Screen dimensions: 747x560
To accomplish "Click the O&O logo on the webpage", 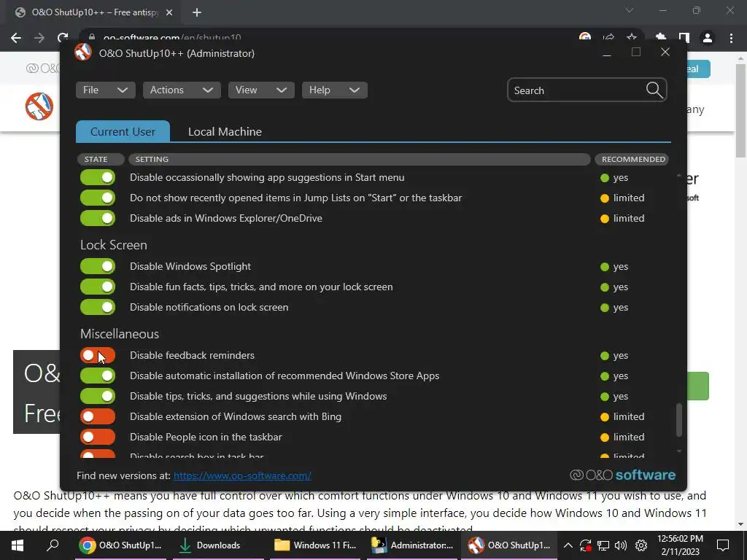I will [39, 106].
